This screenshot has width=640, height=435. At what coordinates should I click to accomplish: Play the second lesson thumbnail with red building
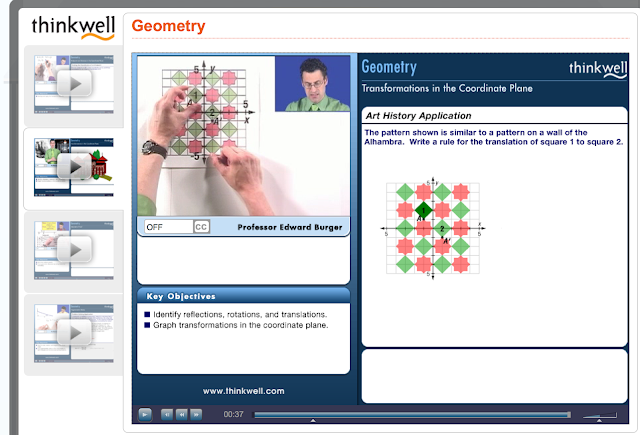[x=74, y=167]
